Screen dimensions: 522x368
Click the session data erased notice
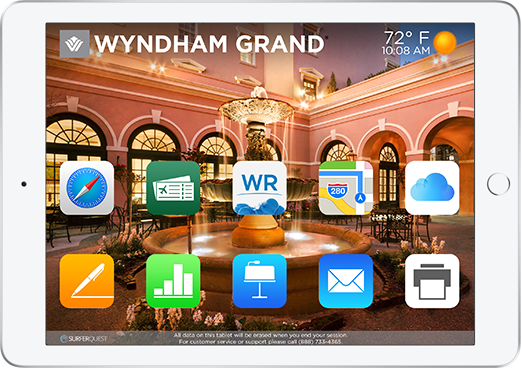click(x=260, y=335)
